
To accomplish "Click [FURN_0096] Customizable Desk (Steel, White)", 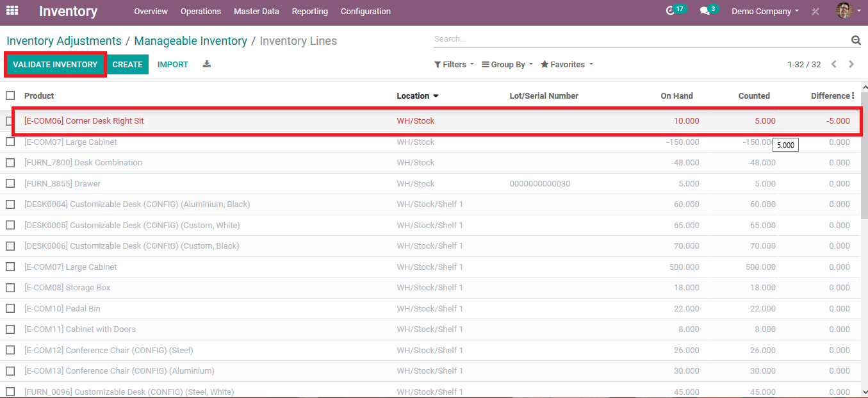I will tap(129, 392).
